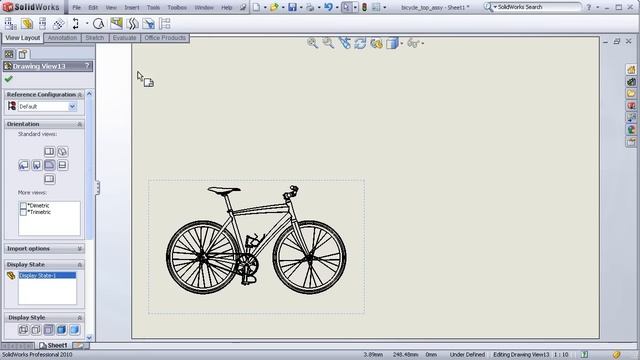Rebuild the drawing using traffic light icon

[364, 7]
